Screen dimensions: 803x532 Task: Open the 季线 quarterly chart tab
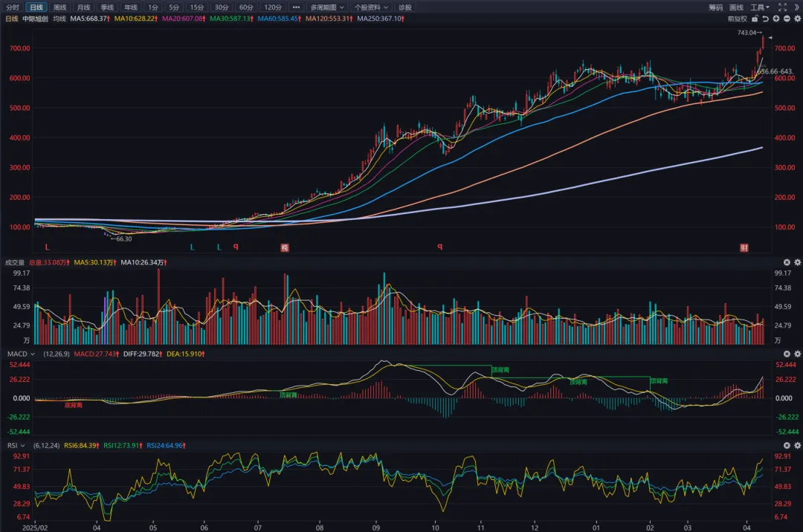click(x=107, y=7)
